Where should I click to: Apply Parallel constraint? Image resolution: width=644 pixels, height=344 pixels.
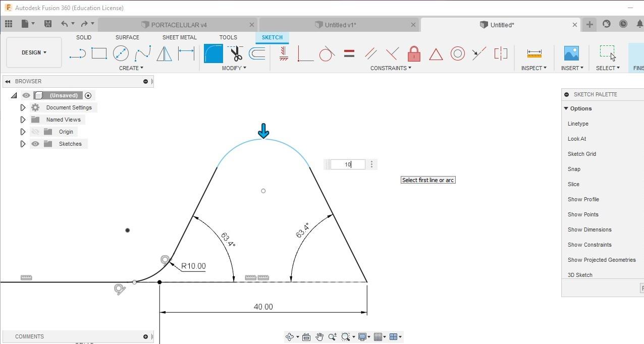pyautogui.click(x=371, y=53)
